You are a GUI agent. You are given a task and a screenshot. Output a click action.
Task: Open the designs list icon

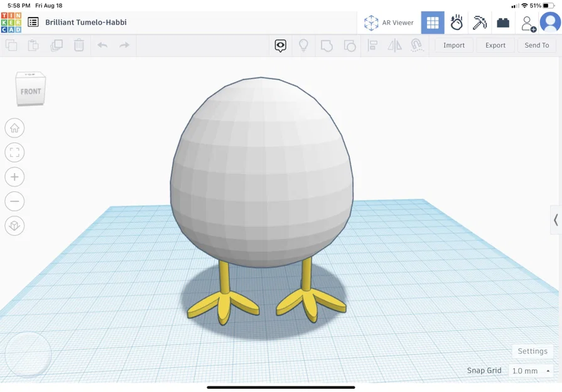pyautogui.click(x=33, y=22)
